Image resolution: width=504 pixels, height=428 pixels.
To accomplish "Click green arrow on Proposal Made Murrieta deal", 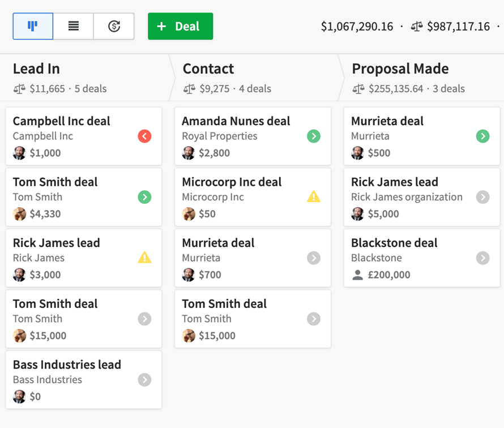I will coord(483,136).
